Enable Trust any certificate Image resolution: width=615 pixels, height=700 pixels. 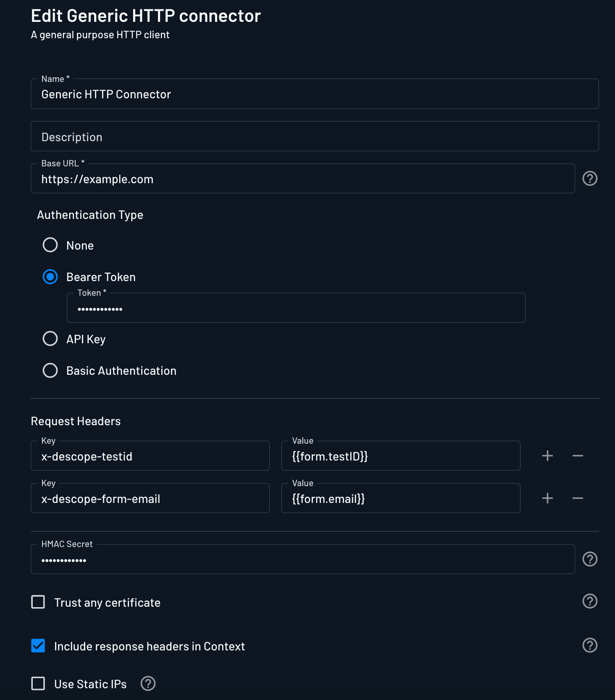[38, 602]
